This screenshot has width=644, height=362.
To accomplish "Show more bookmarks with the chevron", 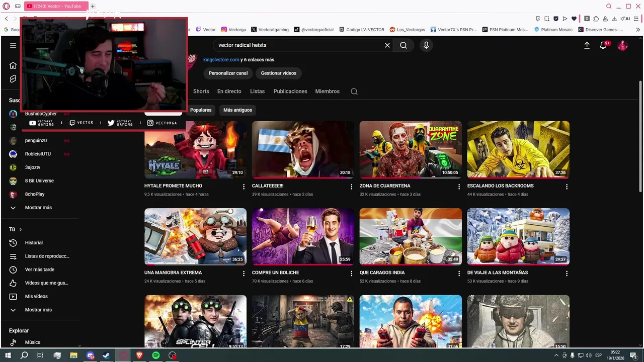I will pyautogui.click(x=638, y=30).
